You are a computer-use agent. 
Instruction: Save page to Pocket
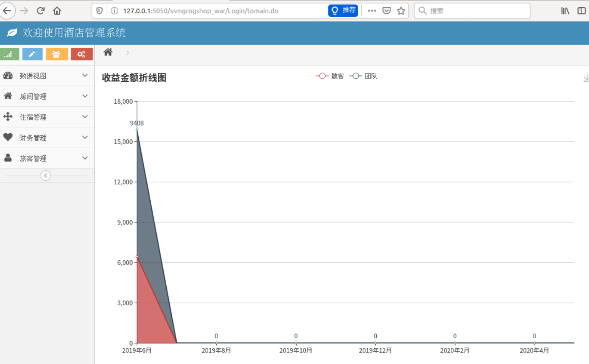(x=387, y=11)
